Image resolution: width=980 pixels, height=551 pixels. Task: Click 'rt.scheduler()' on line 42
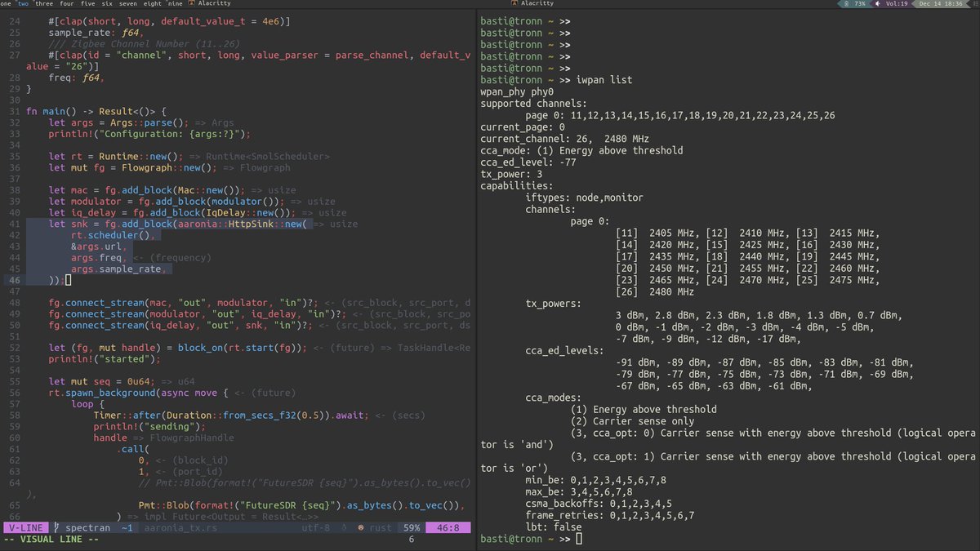point(111,236)
